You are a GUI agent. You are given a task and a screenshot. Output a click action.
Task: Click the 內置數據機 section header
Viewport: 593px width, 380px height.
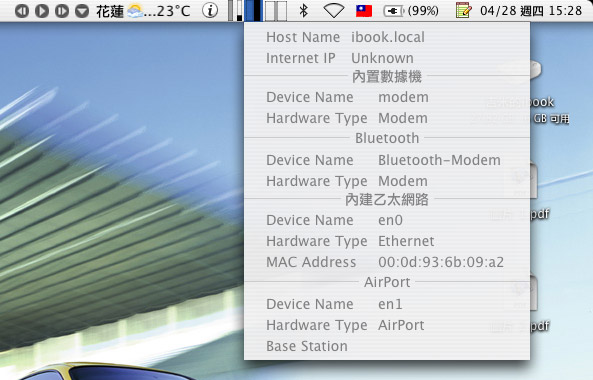[x=387, y=77]
